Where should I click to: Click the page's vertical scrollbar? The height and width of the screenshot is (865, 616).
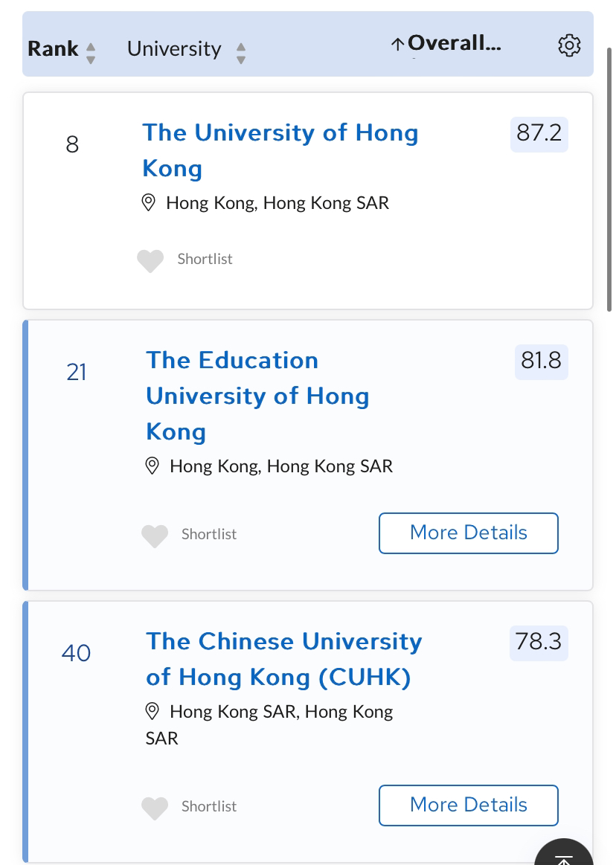(x=609, y=179)
